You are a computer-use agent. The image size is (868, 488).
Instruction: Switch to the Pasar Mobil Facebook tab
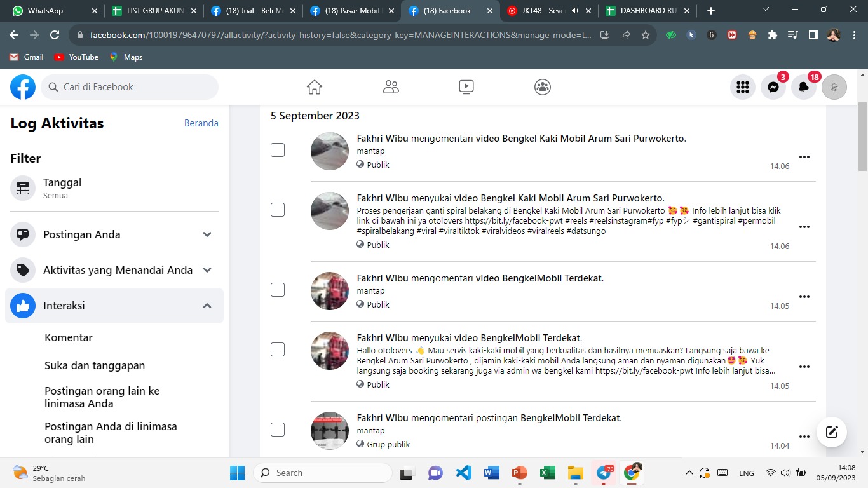point(351,11)
